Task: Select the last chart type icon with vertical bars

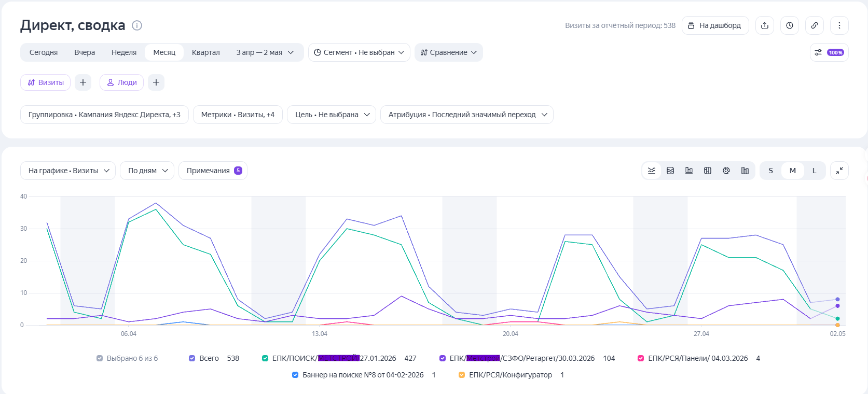Action: 745,171
